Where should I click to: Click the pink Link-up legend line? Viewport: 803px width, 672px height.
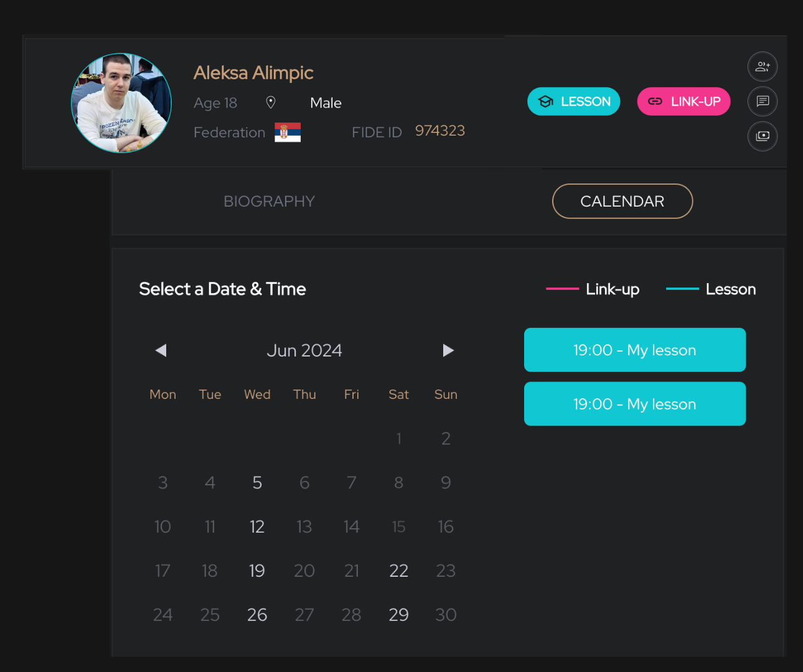point(562,289)
